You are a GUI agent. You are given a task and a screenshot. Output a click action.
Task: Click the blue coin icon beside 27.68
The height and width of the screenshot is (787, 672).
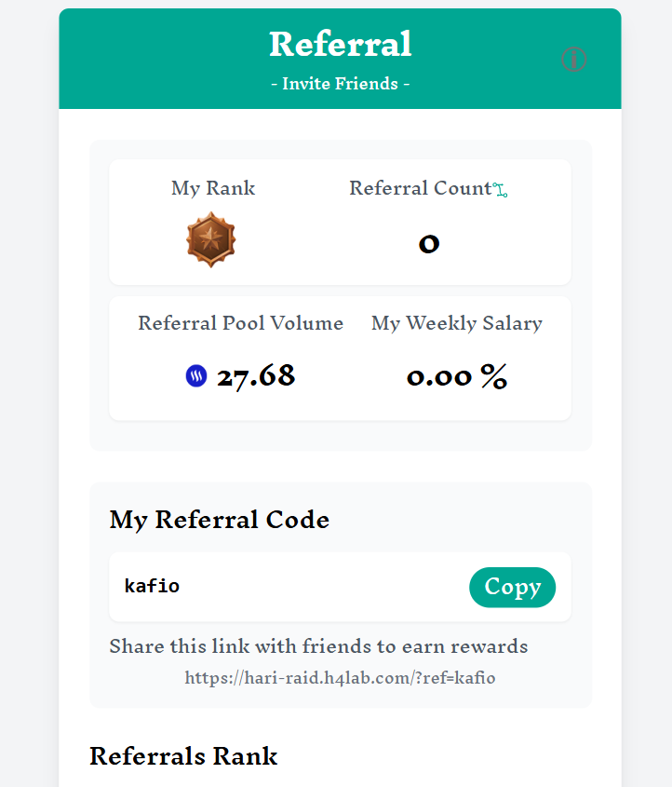(x=196, y=376)
